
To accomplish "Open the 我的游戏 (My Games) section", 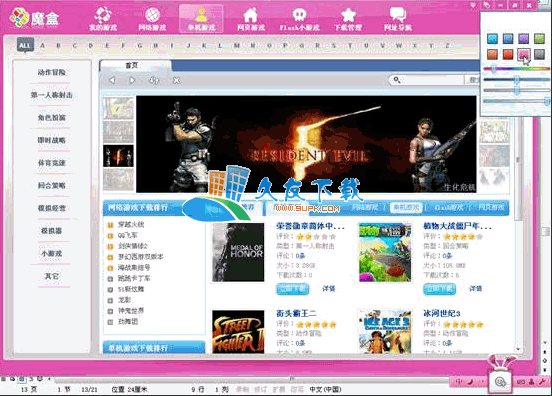I will tap(103, 18).
